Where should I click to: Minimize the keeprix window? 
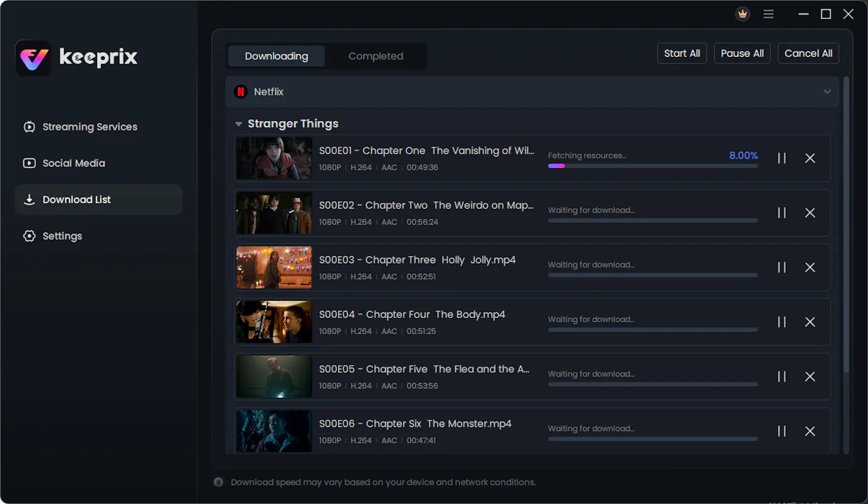[803, 14]
